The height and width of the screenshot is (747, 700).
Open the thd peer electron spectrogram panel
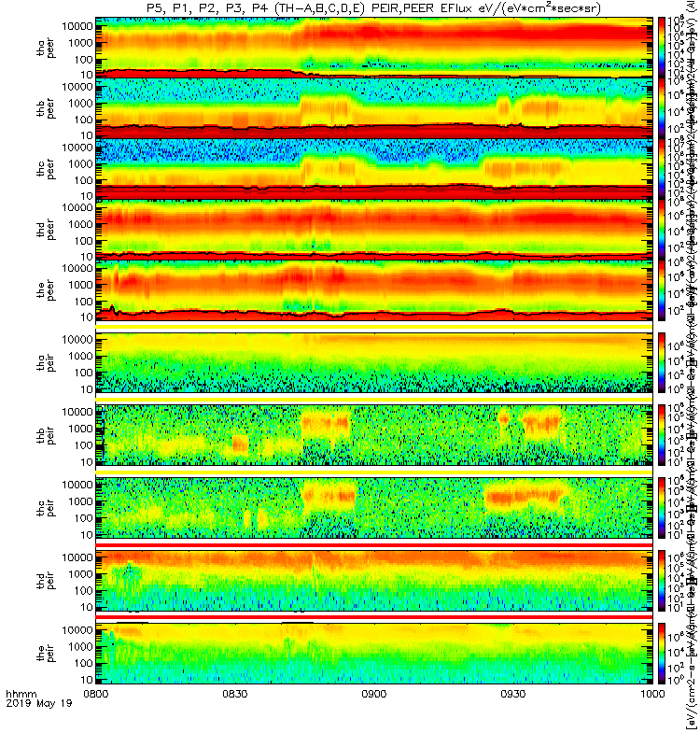tap(374, 229)
